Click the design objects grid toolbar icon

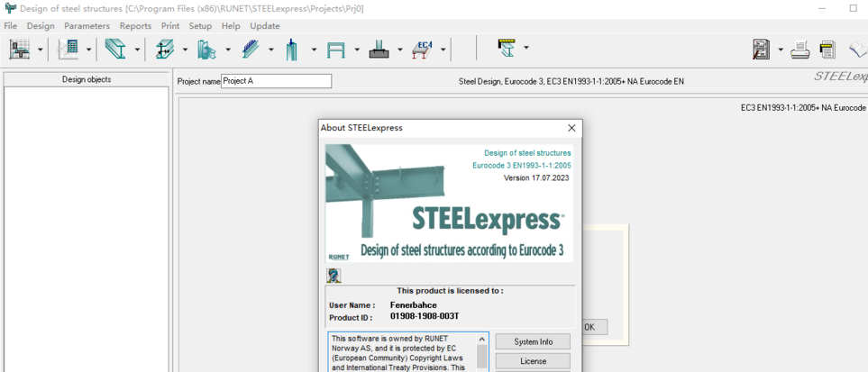pyautogui.click(x=19, y=50)
